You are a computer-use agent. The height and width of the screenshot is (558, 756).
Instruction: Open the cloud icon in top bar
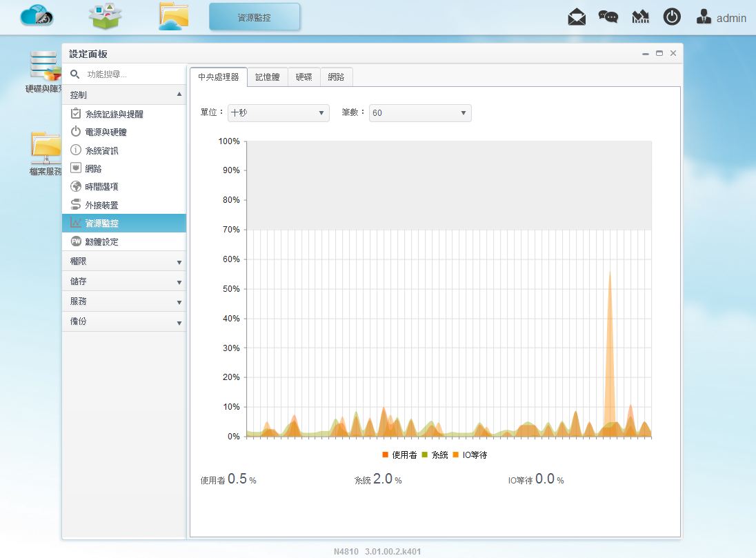(37, 17)
